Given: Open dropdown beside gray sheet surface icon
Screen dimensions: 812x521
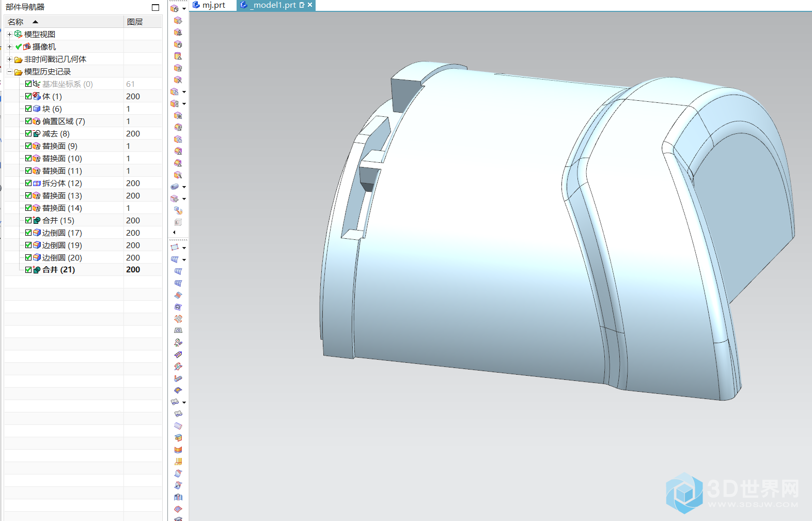Looking at the screenshot, I should pos(184,402).
